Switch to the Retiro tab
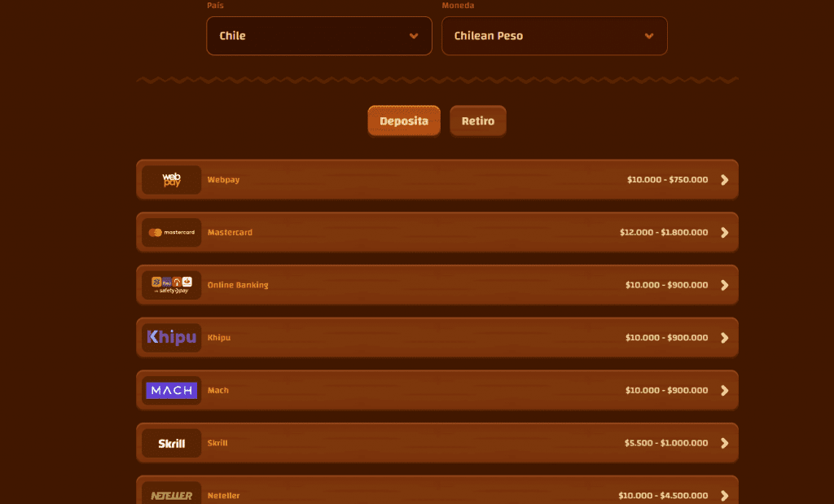The height and width of the screenshot is (504, 834). tap(478, 121)
